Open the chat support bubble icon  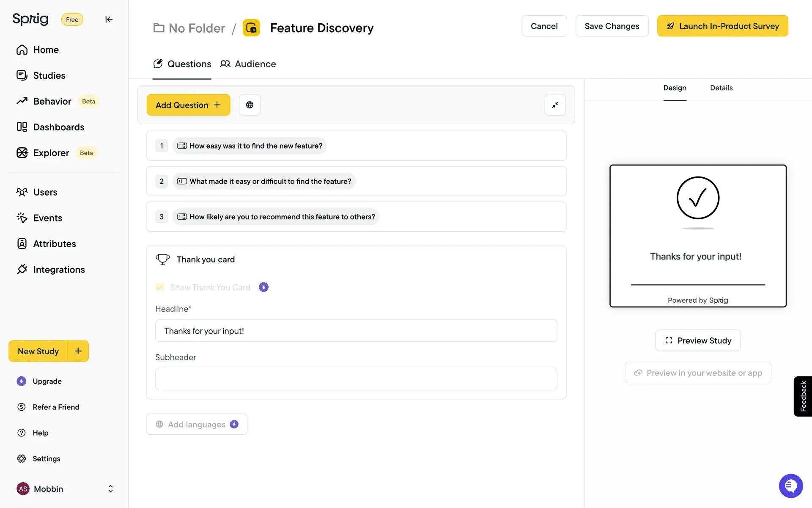coord(790,486)
